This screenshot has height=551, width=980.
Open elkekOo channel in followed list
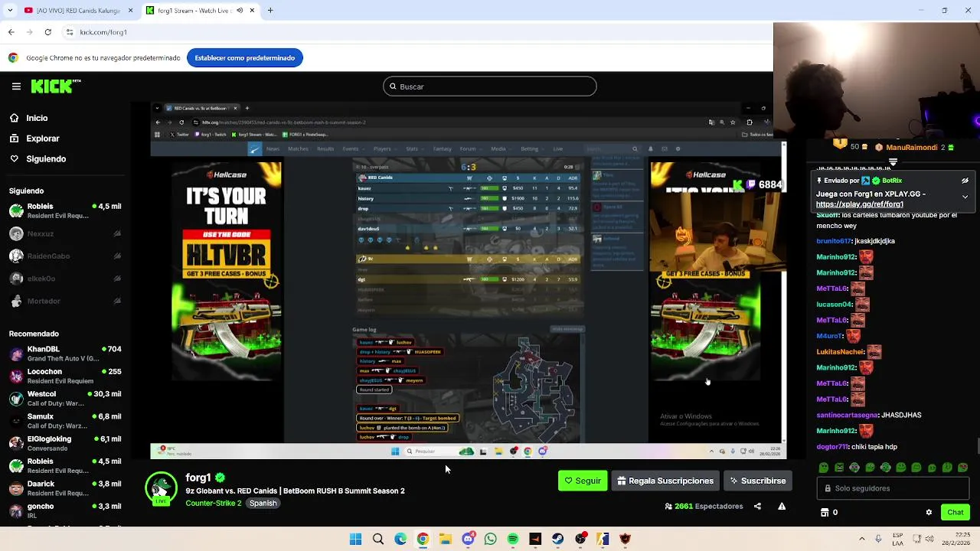pos(65,279)
